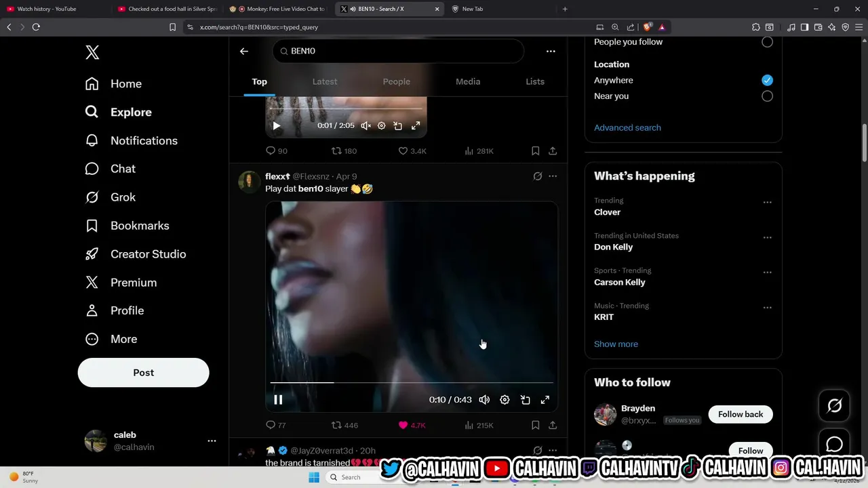The height and width of the screenshot is (488, 868).
Task: Pause the 0:43 video
Action: 278,400
